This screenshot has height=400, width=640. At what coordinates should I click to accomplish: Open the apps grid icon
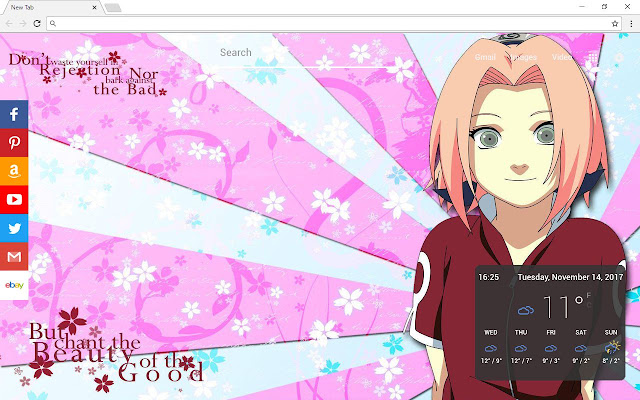[x=593, y=58]
